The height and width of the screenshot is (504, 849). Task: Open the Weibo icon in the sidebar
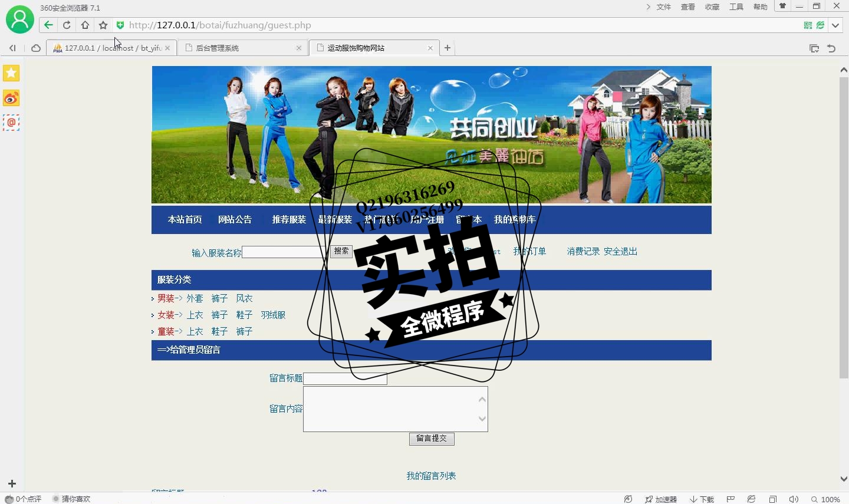(x=11, y=98)
